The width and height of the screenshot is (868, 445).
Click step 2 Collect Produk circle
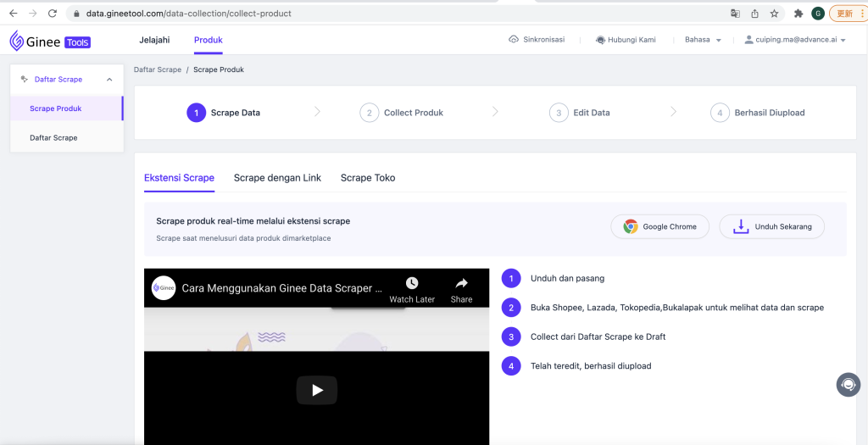[370, 113]
